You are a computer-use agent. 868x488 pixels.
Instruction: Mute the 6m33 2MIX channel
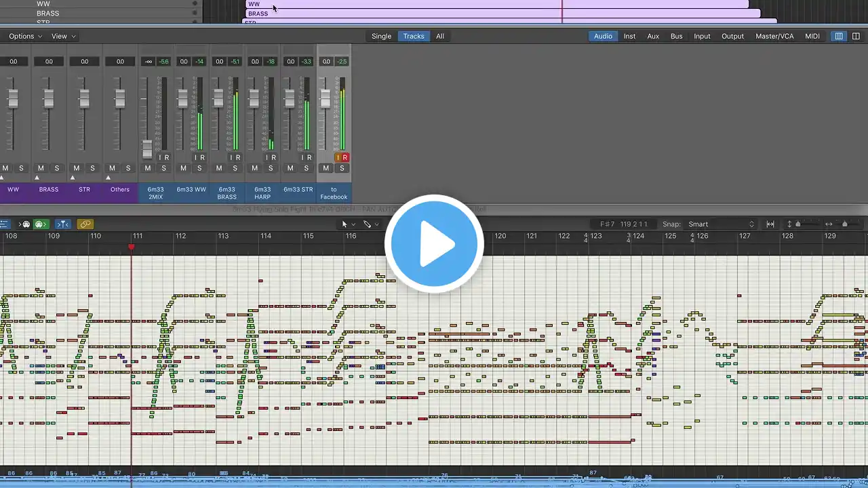point(148,168)
